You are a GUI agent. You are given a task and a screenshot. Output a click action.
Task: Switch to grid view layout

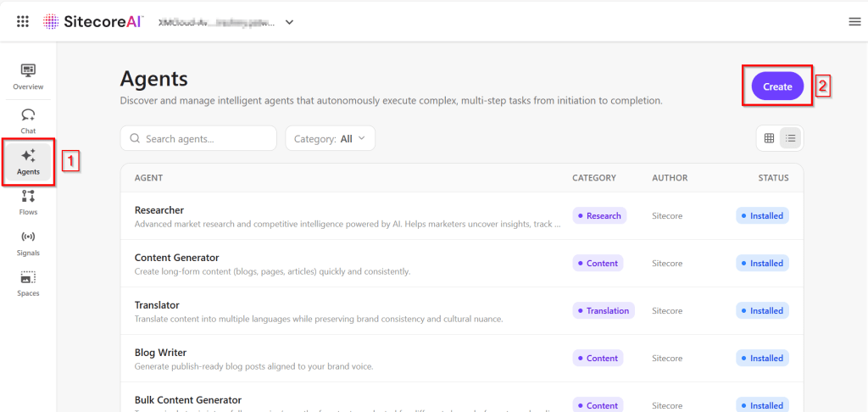769,138
